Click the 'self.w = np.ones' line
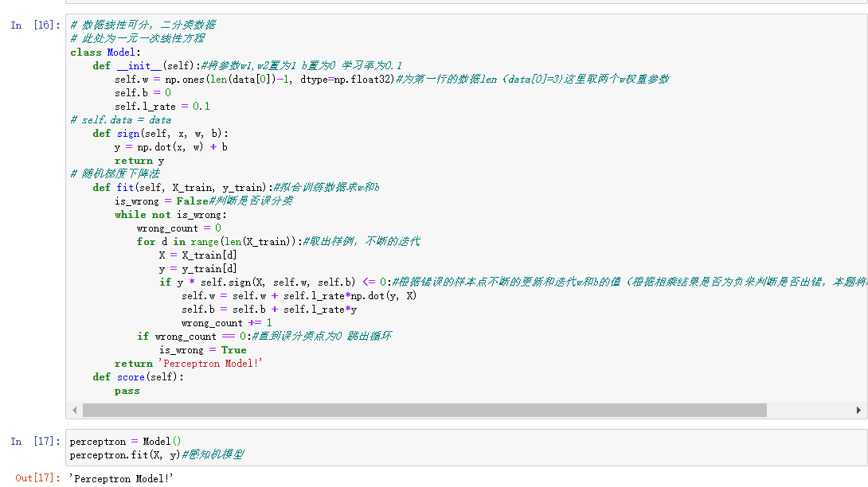This screenshot has height=487, width=868. point(392,79)
